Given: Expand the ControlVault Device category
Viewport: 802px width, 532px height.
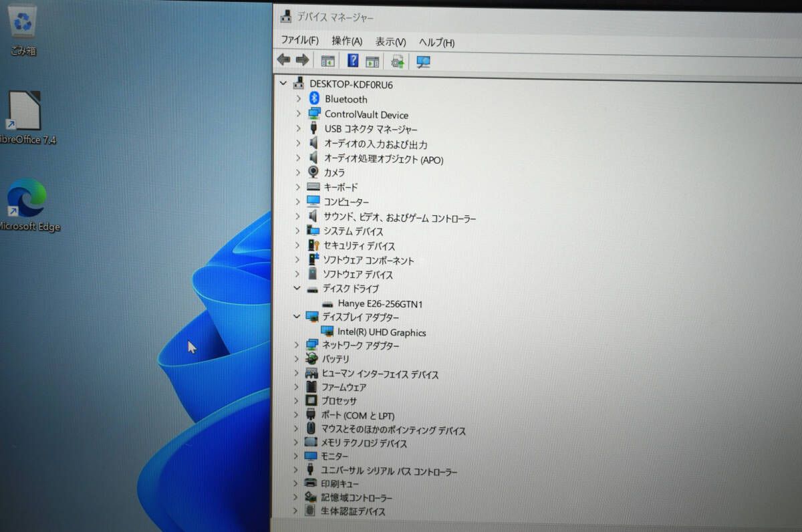Looking at the screenshot, I should (299, 114).
